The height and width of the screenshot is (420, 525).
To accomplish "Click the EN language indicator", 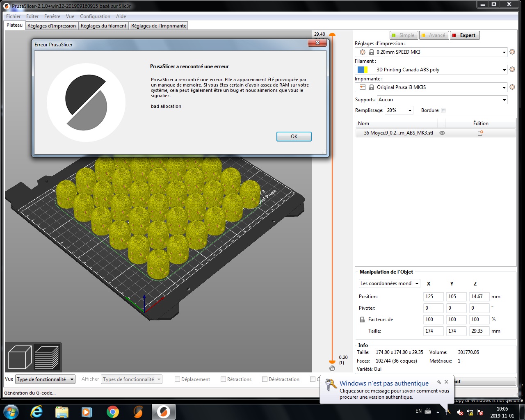I will [x=418, y=411].
